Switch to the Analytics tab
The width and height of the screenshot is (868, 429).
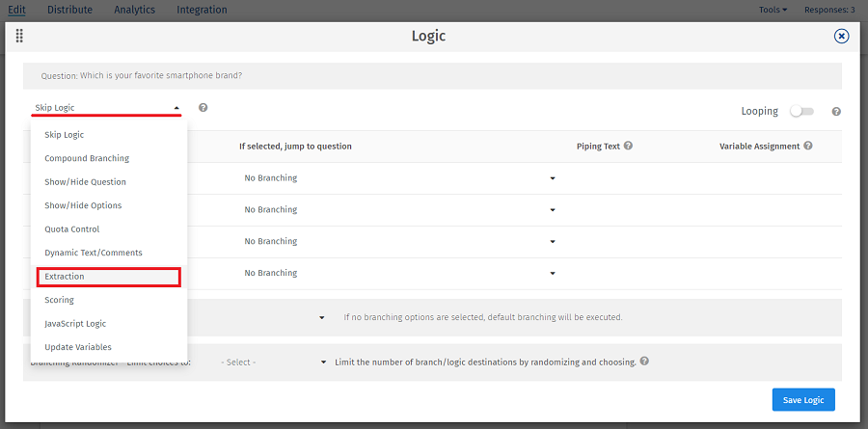(134, 10)
